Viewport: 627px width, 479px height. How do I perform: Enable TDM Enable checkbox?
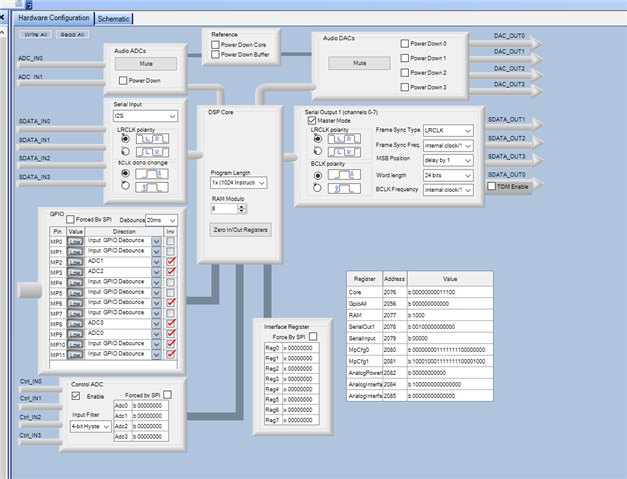coord(492,186)
